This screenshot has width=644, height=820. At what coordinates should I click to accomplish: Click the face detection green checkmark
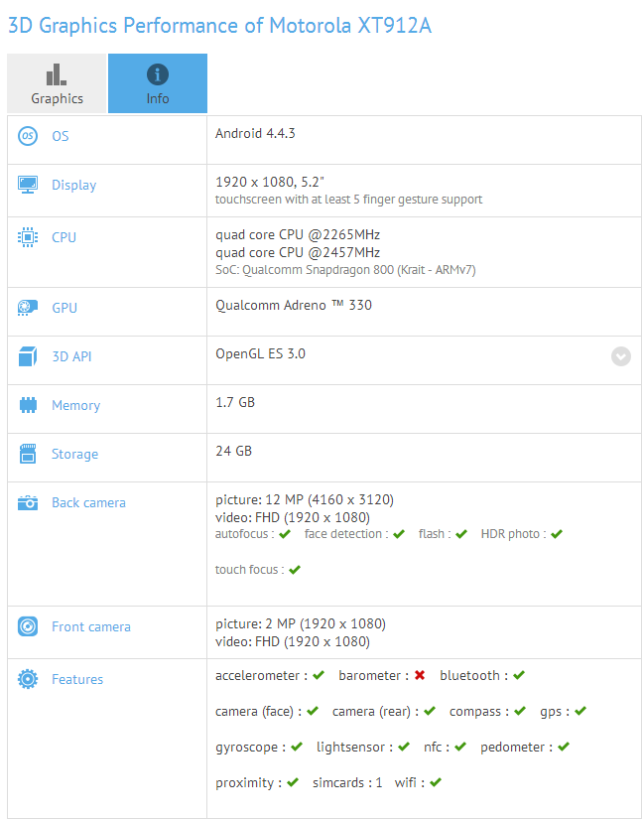(399, 534)
